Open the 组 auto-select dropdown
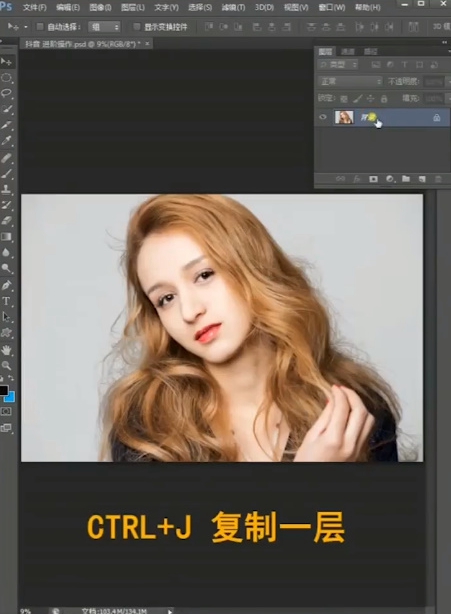The width and height of the screenshot is (451, 614). pyautogui.click(x=105, y=27)
